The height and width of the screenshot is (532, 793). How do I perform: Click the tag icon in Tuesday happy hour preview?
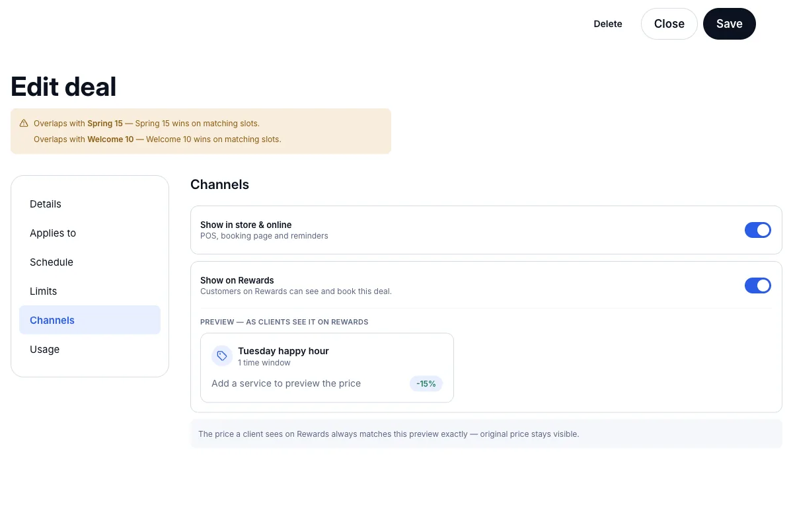pyautogui.click(x=222, y=356)
